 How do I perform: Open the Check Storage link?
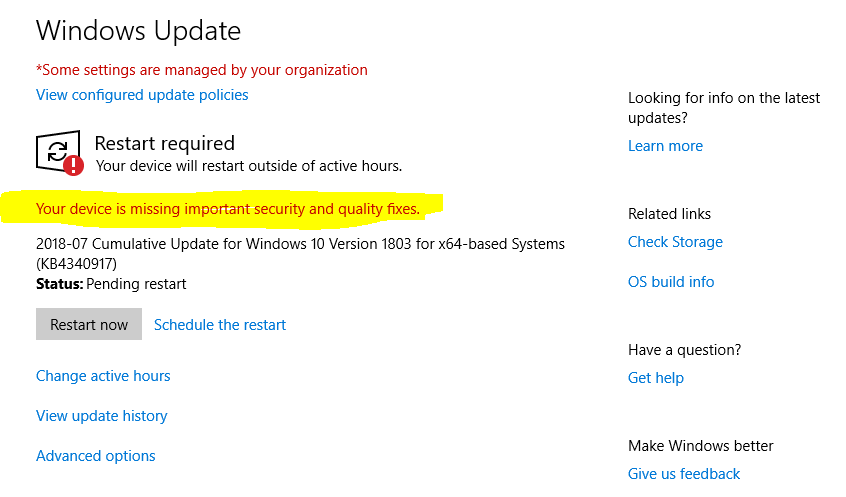click(675, 242)
